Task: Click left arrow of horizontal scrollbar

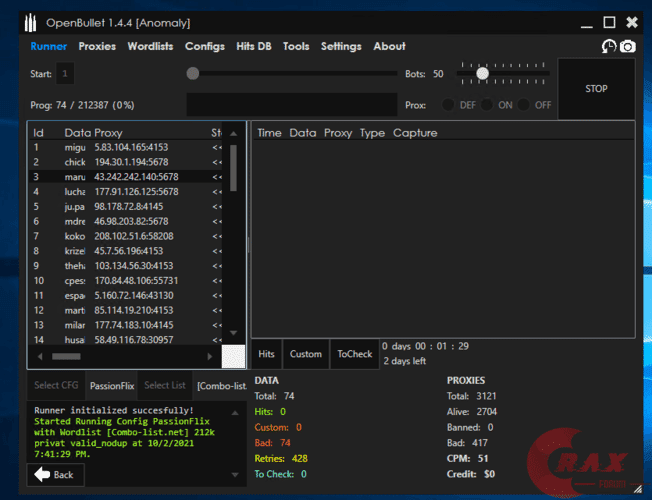Action: 40,356
